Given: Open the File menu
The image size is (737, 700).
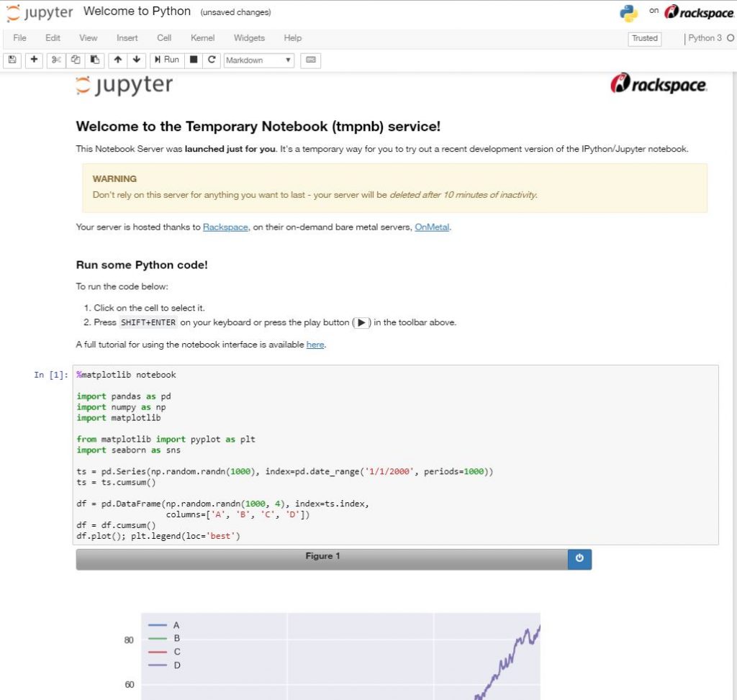Looking at the screenshot, I should click(20, 38).
